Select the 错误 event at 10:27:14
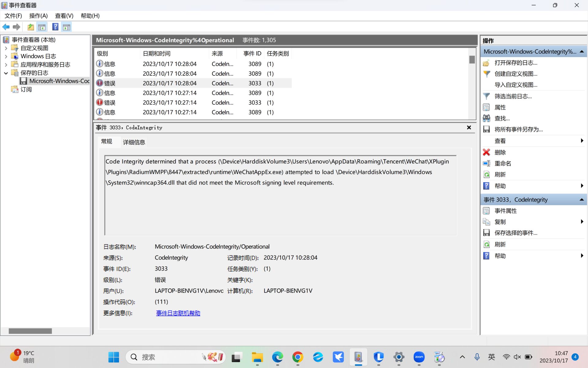Image resolution: width=588 pixels, height=368 pixels. coord(193,102)
